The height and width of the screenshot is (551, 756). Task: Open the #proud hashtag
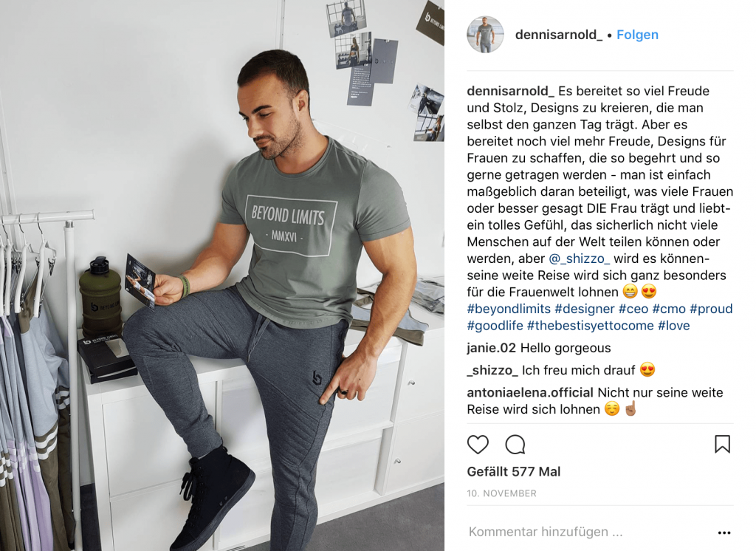711,309
